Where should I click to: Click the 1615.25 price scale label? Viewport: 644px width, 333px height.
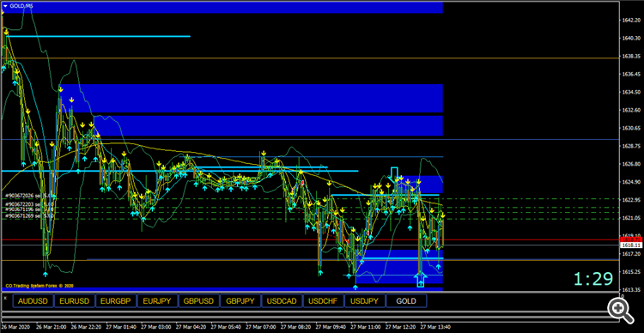click(632, 272)
